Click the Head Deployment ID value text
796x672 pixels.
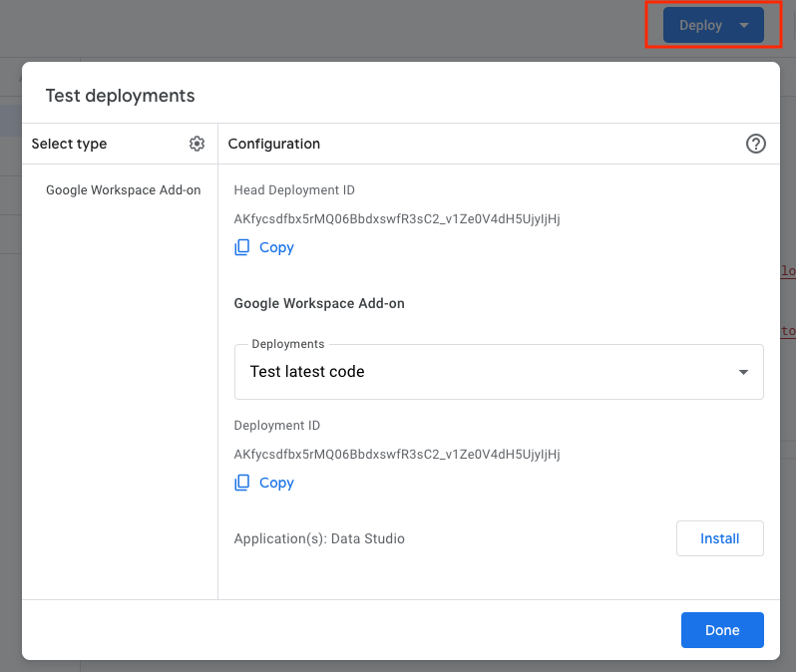(x=396, y=219)
